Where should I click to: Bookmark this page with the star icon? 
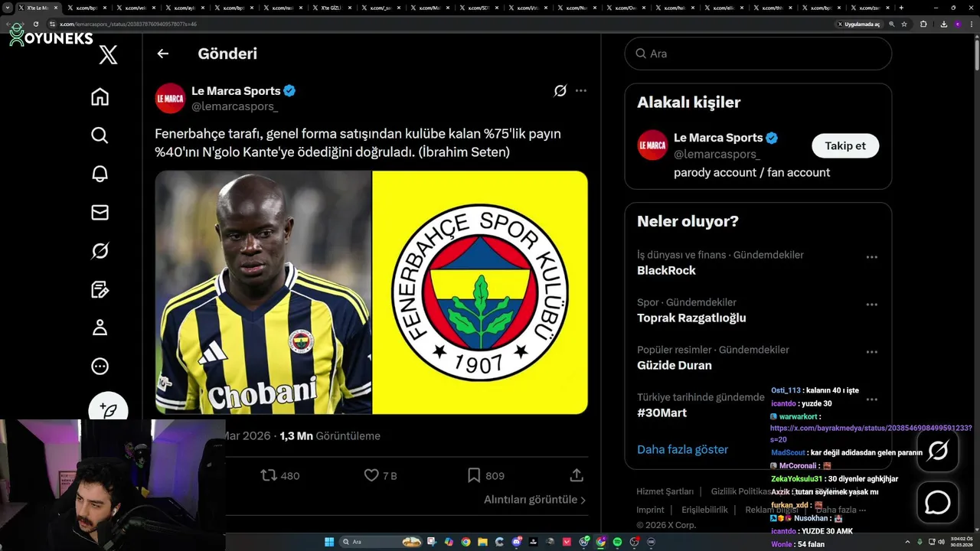click(x=904, y=24)
